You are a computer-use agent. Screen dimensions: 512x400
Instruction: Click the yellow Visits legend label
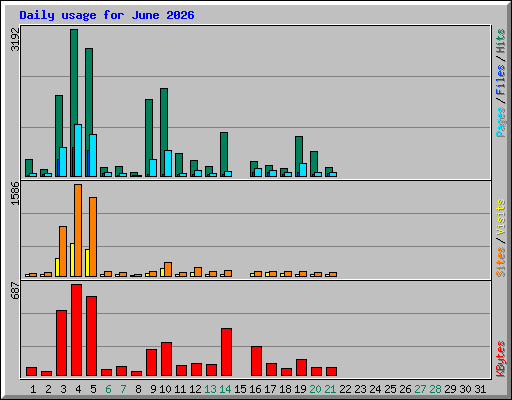pos(501,218)
